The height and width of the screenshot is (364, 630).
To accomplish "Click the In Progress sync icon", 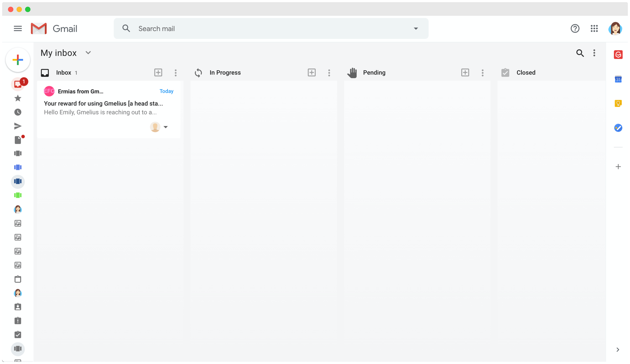I will [198, 73].
